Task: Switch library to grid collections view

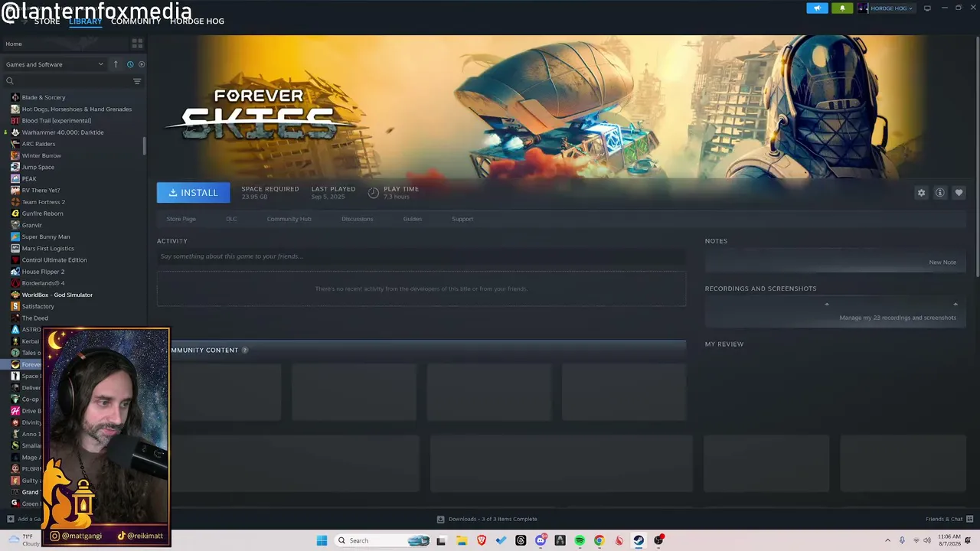Action: 137,44
